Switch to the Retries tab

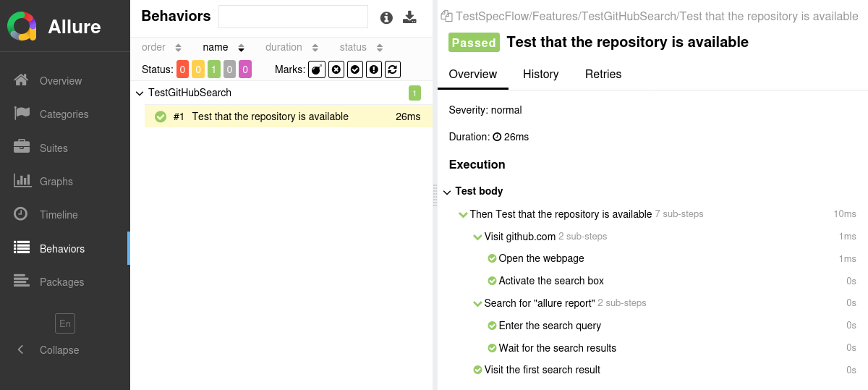click(603, 74)
